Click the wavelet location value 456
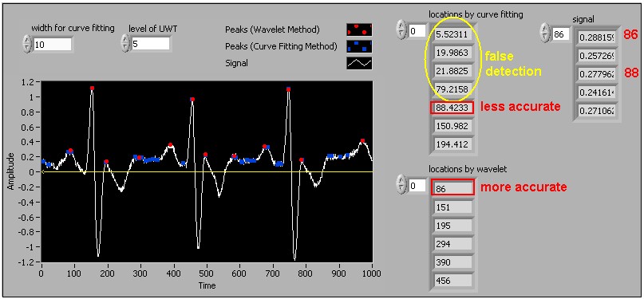This screenshot has width=644, height=299. coord(452,281)
